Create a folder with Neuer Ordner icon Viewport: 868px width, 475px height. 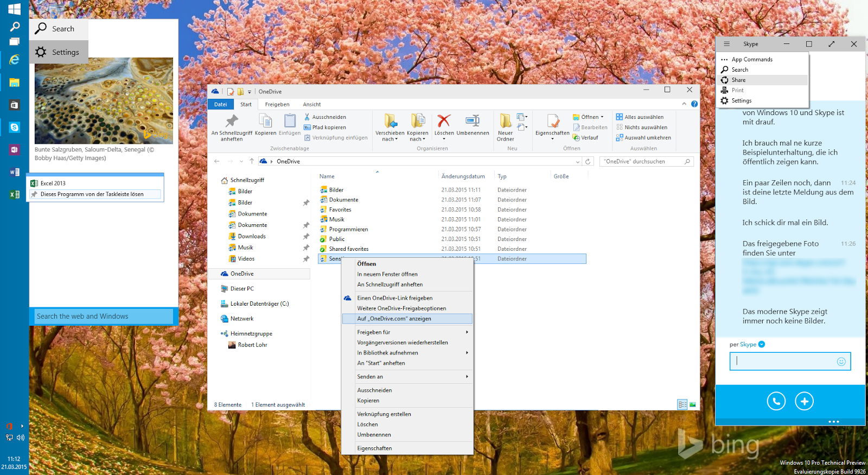click(x=505, y=121)
